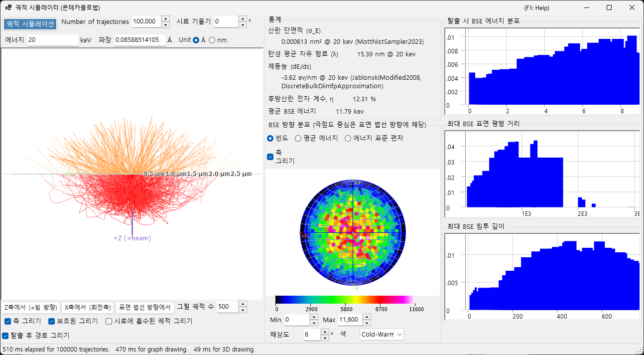Decrease number of trajectories with down arrow

coord(166,25)
